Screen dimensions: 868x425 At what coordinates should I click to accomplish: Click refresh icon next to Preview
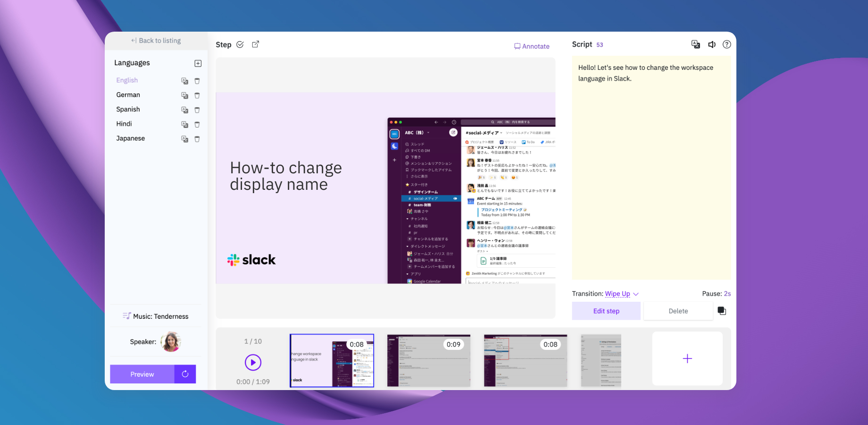tap(185, 374)
